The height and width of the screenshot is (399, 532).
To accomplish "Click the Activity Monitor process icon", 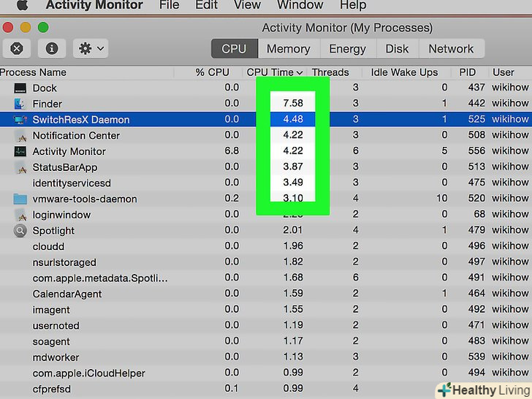I will (x=20, y=151).
